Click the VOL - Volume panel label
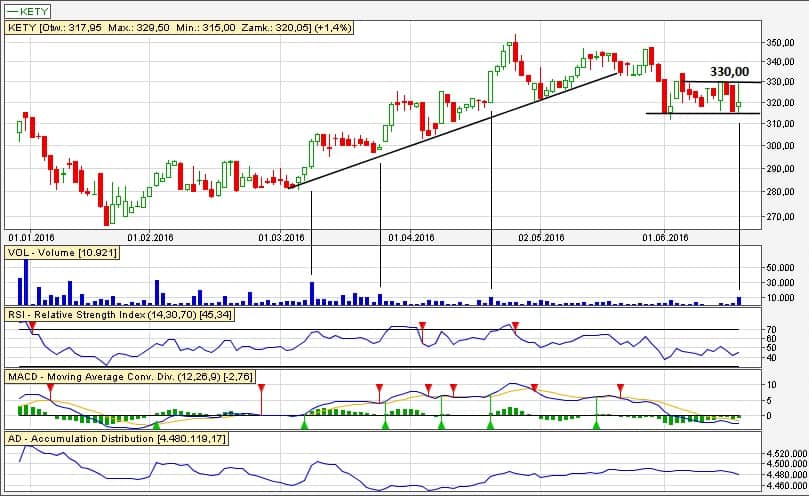The width and height of the screenshot is (809, 496). (x=63, y=253)
